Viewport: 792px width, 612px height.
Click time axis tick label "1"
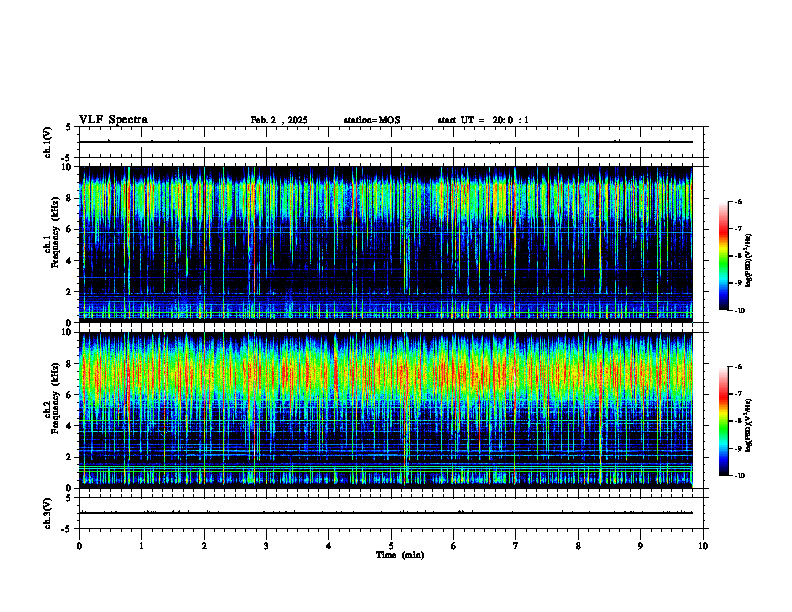click(x=141, y=546)
